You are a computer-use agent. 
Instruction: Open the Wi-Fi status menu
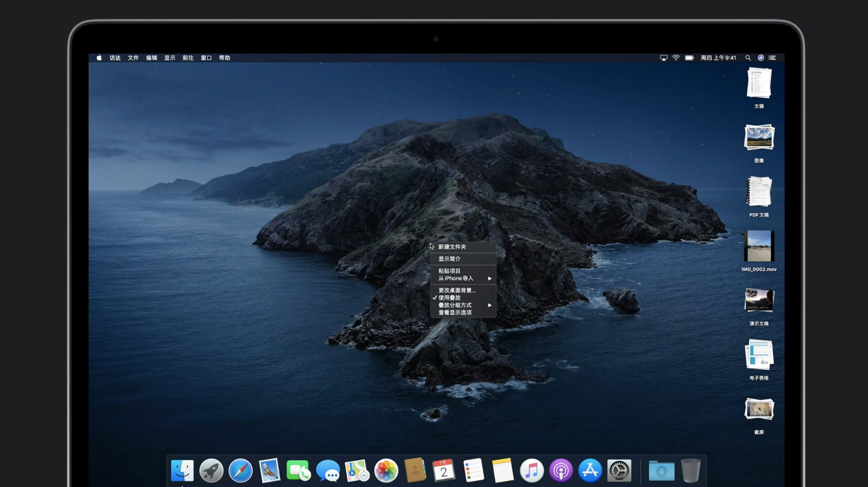coord(676,58)
